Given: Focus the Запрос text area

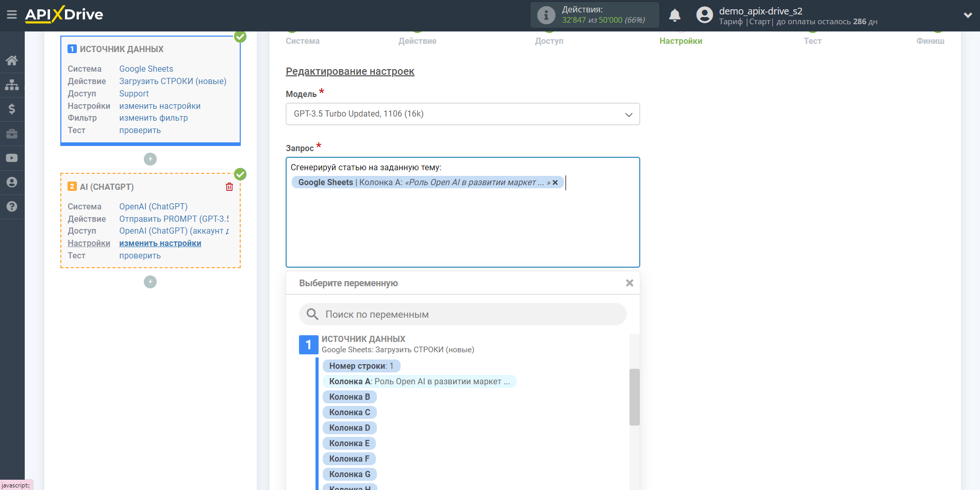Looking at the screenshot, I should coord(462,212).
